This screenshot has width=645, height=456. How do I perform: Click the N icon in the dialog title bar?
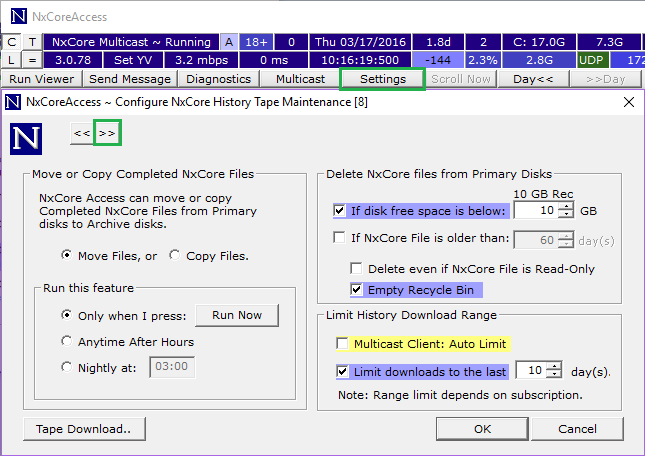13,102
